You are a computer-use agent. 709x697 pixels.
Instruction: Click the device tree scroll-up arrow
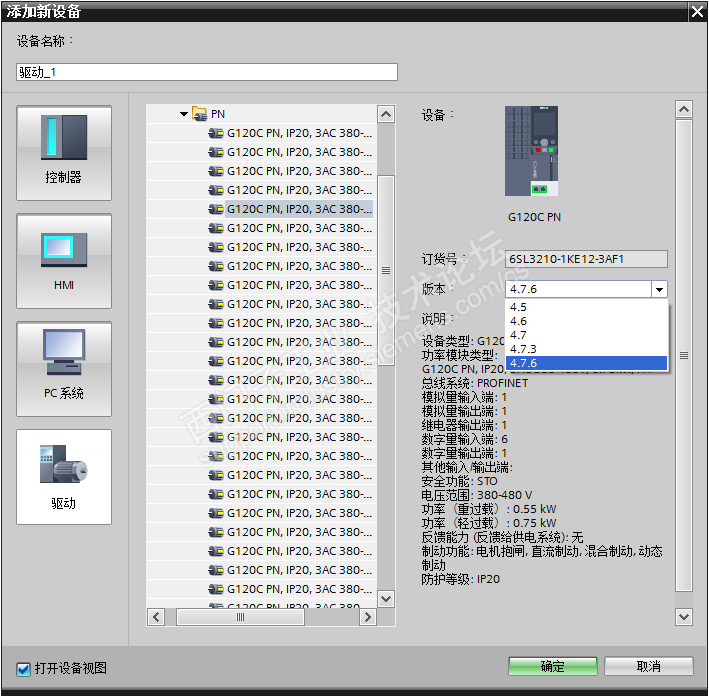point(386,114)
